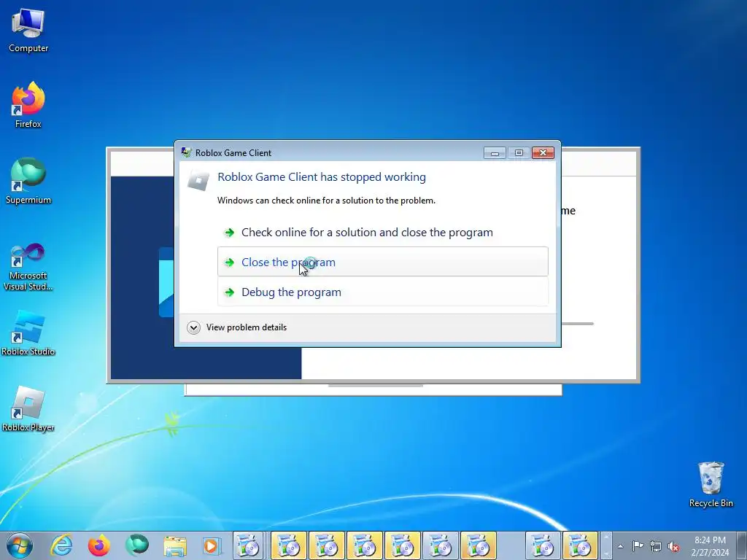Select the Microsoft Visual Studio desktop shortcut

click(x=28, y=267)
